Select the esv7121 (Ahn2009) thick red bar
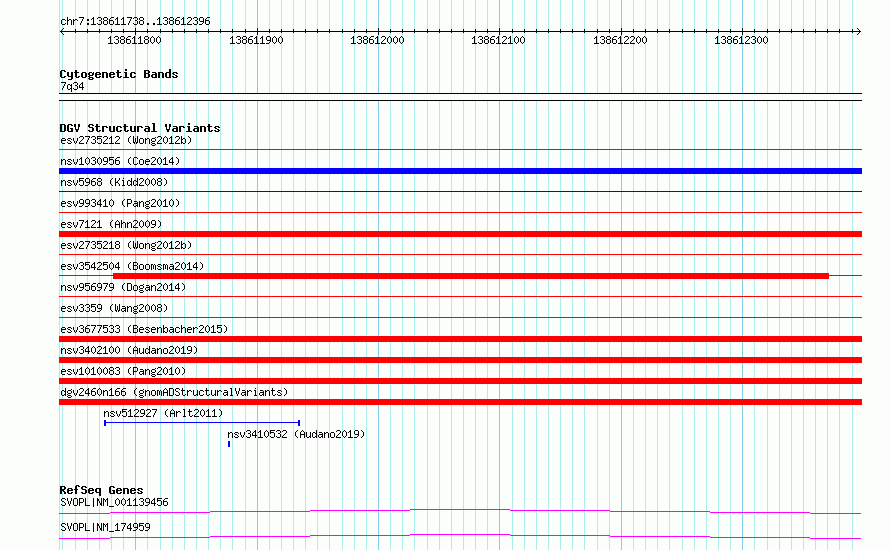 460,234
